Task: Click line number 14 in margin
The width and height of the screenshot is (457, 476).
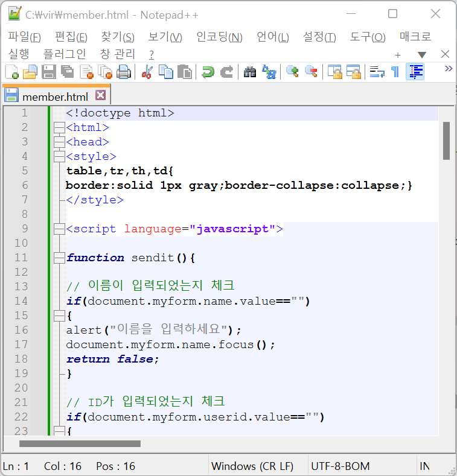Action: coord(21,301)
